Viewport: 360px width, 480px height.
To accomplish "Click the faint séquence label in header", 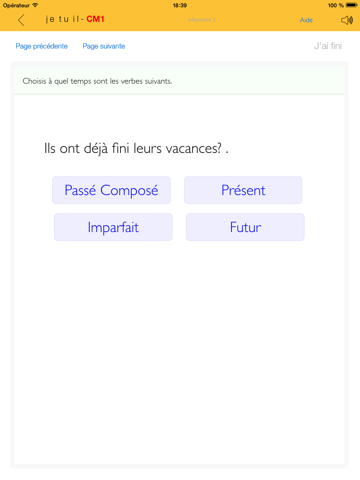I will coord(202,20).
